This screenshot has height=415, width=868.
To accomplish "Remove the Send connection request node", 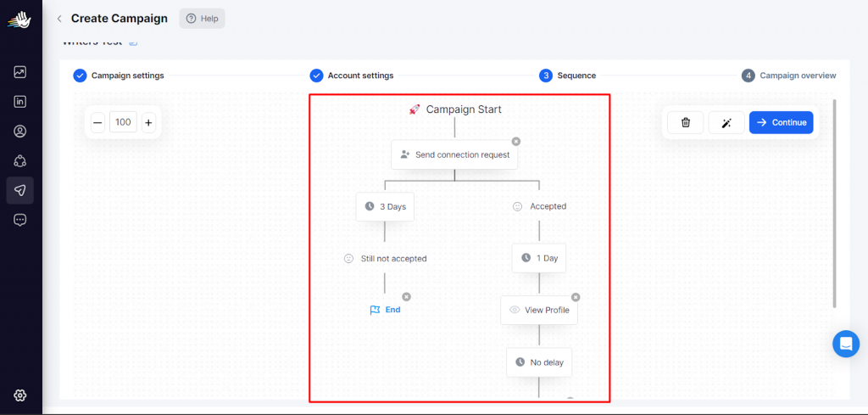I will click(x=516, y=141).
